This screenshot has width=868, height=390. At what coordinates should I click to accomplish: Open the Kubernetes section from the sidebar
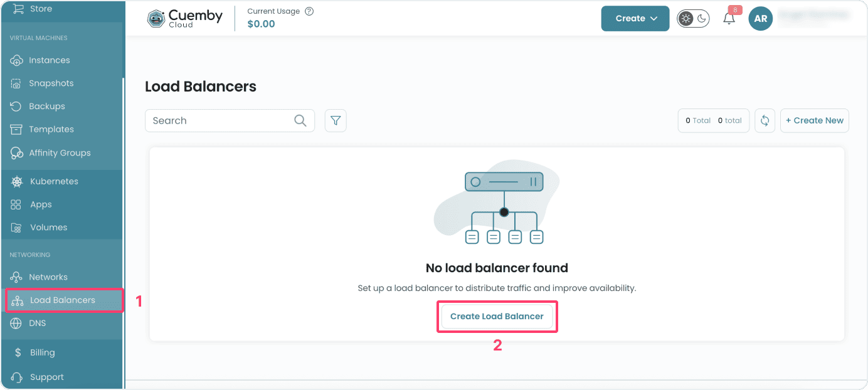18,181
